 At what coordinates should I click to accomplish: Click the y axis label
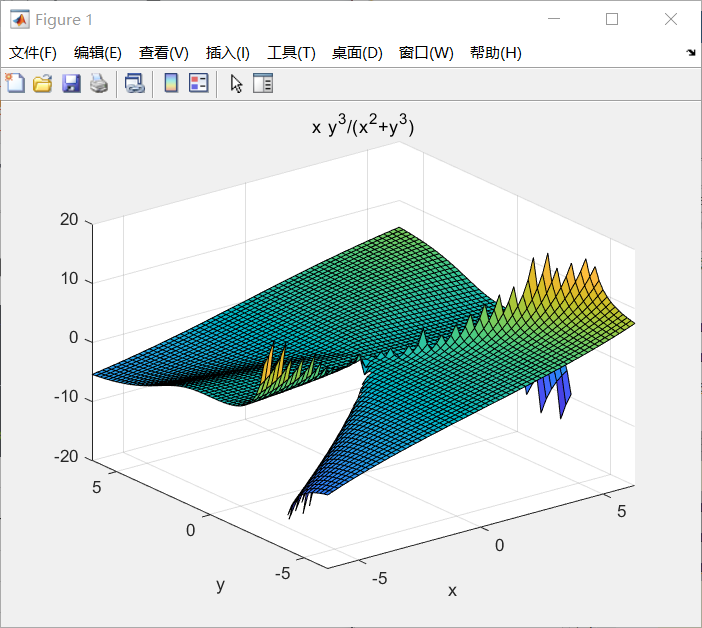220,585
